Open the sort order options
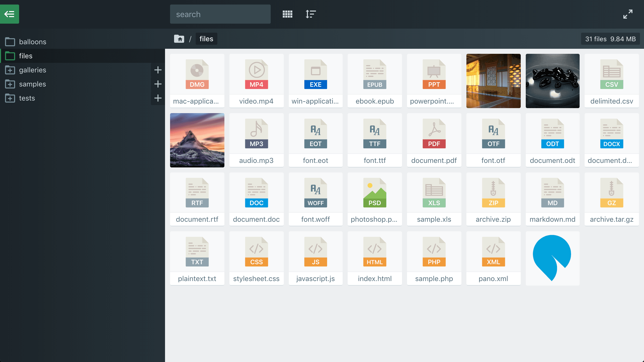The image size is (644, 362). point(311,14)
